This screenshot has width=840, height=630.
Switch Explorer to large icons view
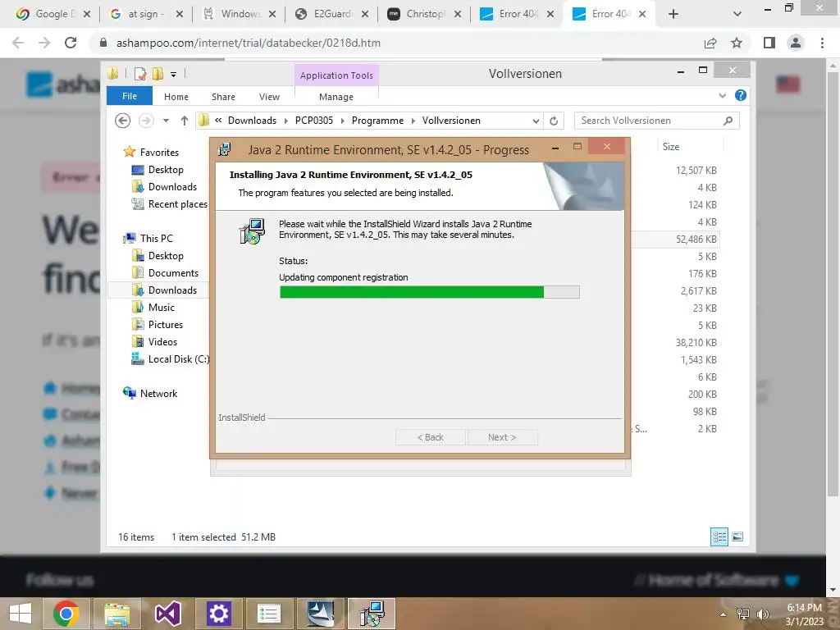737,536
